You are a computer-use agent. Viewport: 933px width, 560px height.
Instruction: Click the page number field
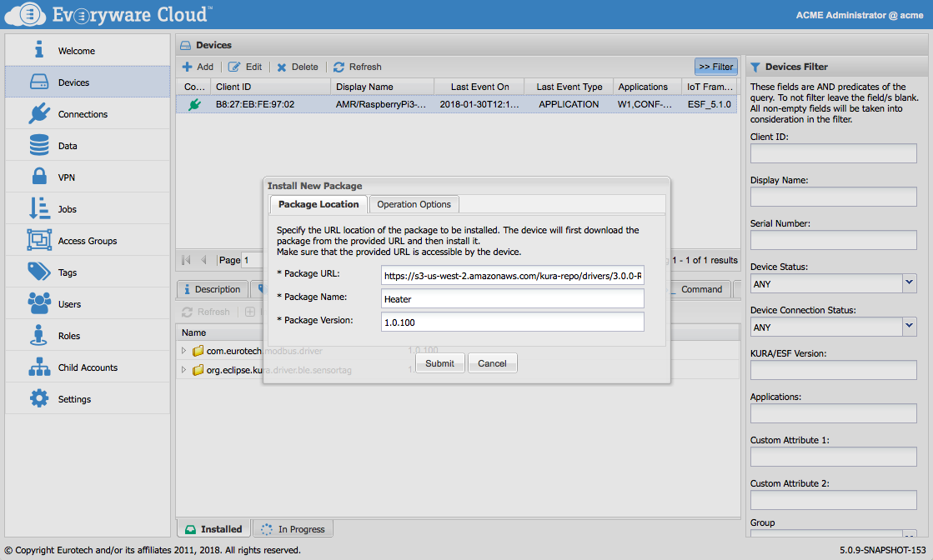[x=253, y=260]
